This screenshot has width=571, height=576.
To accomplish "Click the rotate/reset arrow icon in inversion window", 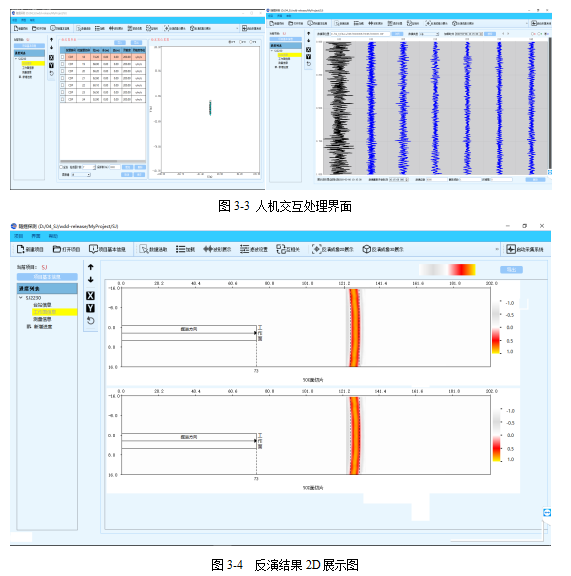I will (90, 321).
